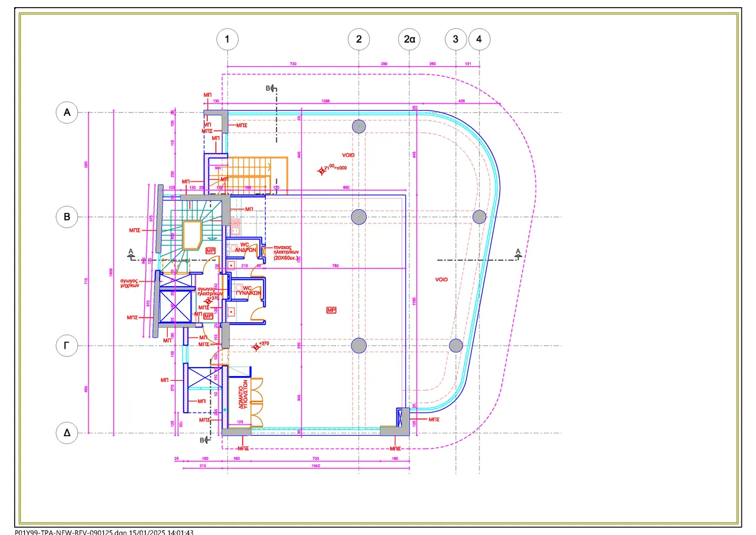Select the ΔΩΜΑΤΙΟ ΥΠΟΛ/ΣΤΩΝ vertical label

click(x=242, y=395)
